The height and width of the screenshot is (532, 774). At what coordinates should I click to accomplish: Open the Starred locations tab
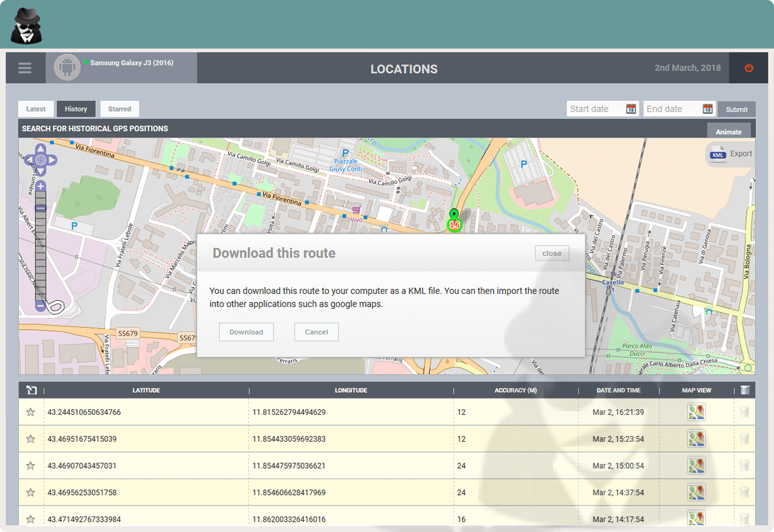click(119, 109)
